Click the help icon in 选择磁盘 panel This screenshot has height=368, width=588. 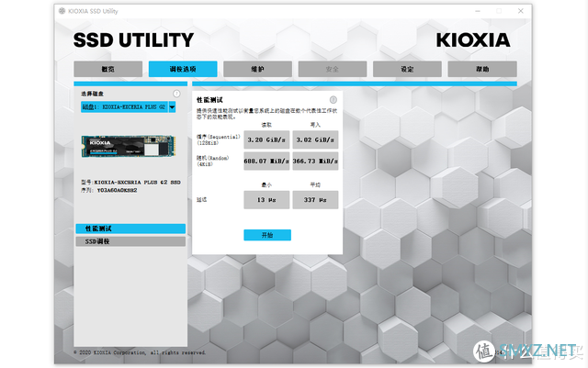tap(176, 94)
